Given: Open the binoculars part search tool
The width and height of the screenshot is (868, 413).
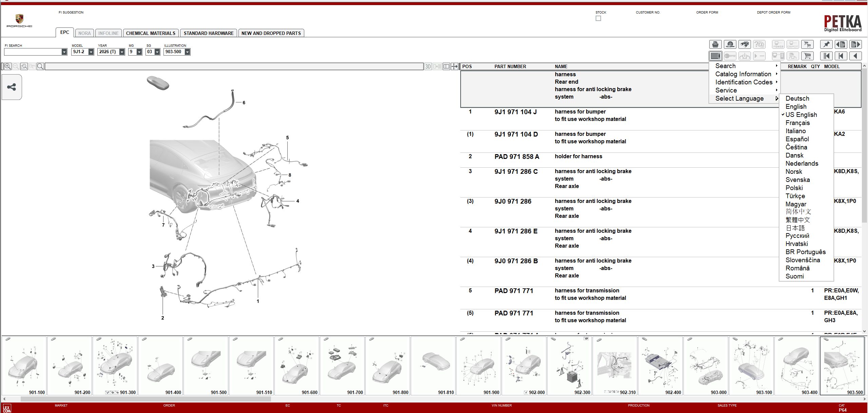Looking at the screenshot, I should coord(745,44).
